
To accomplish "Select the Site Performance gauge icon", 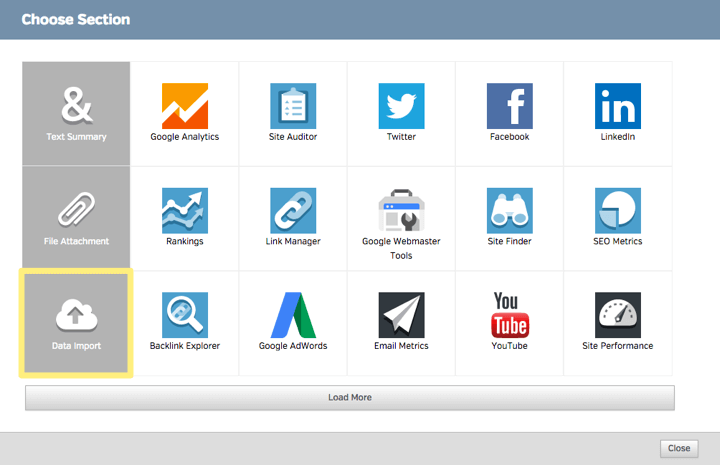I will click(x=618, y=315).
